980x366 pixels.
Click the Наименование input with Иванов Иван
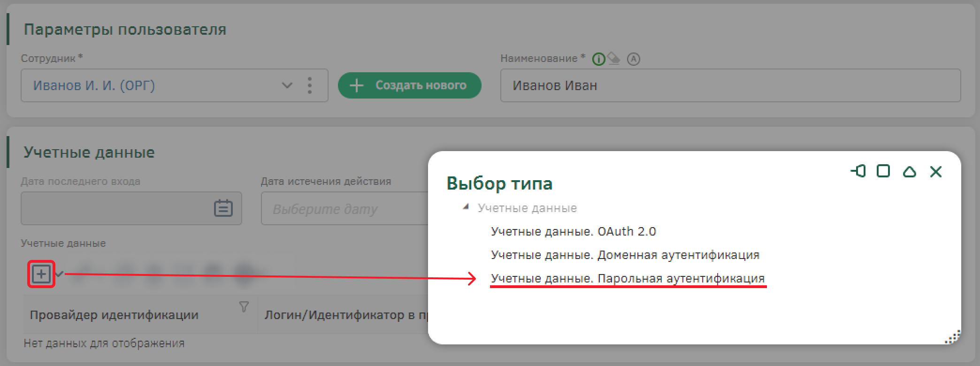[x=730, y=85]
